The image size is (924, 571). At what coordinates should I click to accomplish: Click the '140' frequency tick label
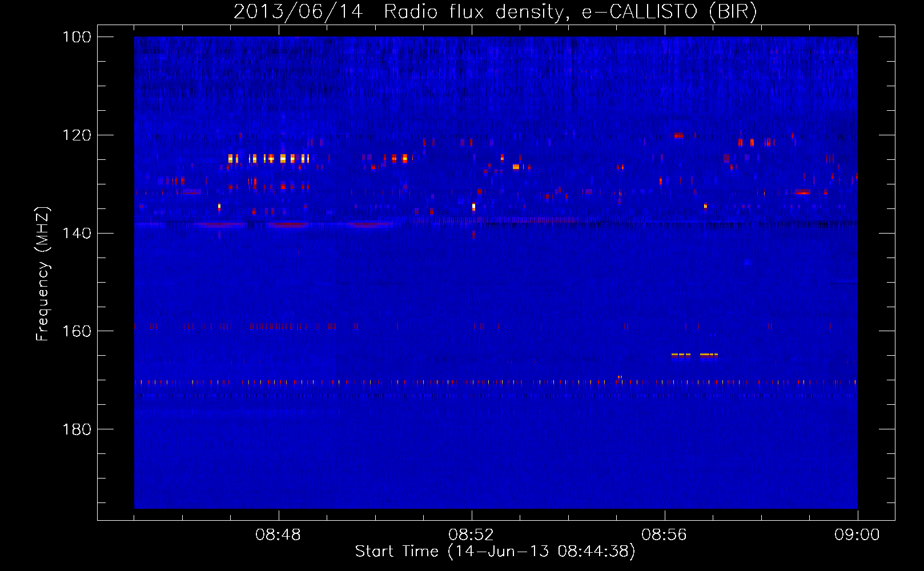pyautogui.click(x=77, y=233)
